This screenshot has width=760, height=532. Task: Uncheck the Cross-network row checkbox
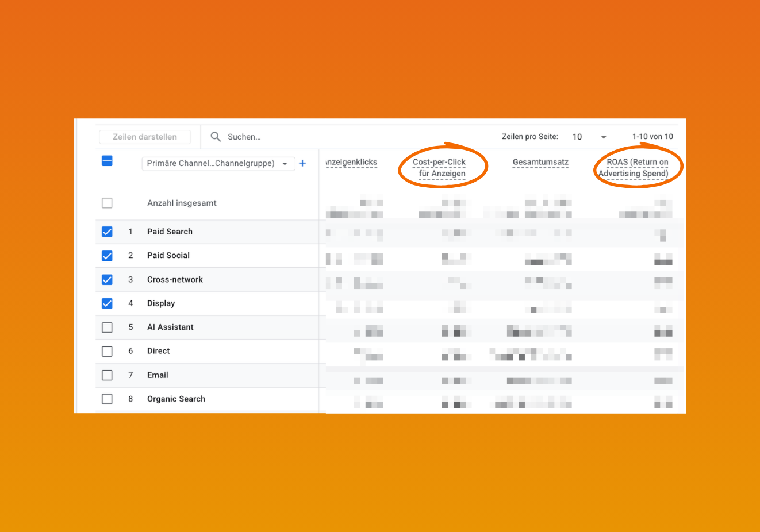(107, 280)
